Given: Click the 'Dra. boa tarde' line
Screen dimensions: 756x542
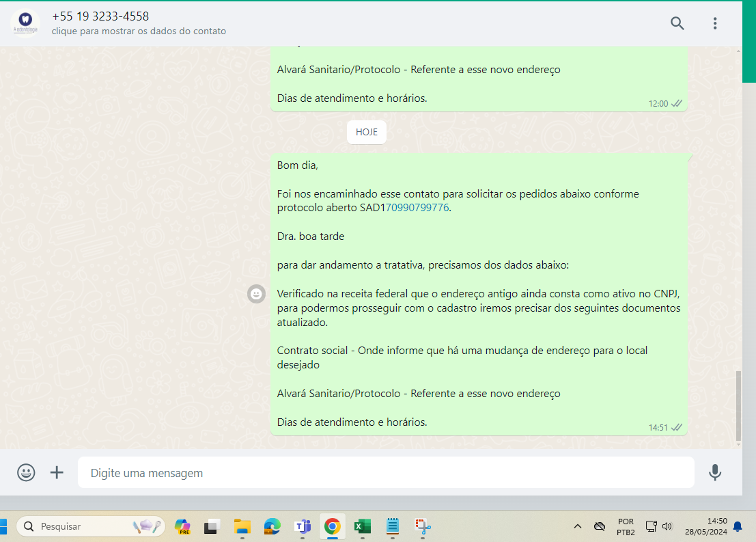Looking at the screenshot, I should coord(311,236).
